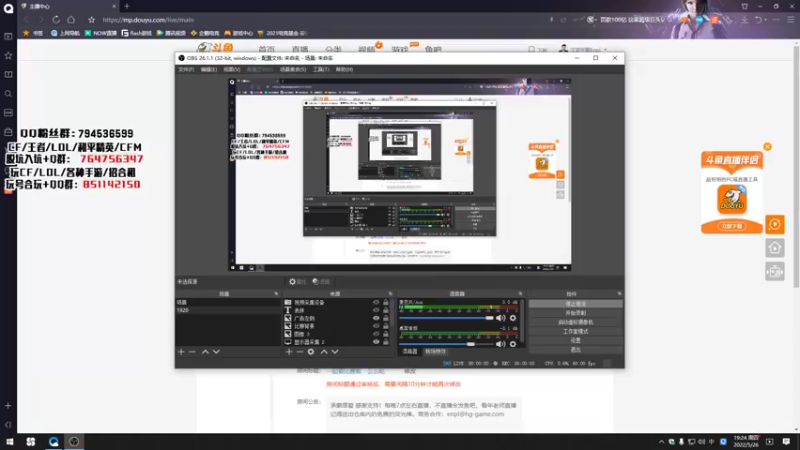
Task: Select scene 1920 in Scenes list
Action: pyautogui.click(x=228, y=310)
